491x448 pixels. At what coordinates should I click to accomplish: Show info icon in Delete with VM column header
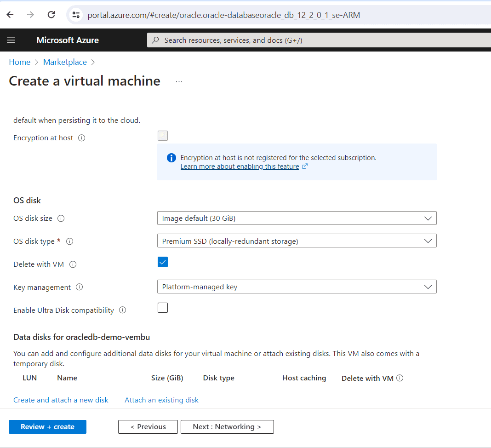point(400,378)
